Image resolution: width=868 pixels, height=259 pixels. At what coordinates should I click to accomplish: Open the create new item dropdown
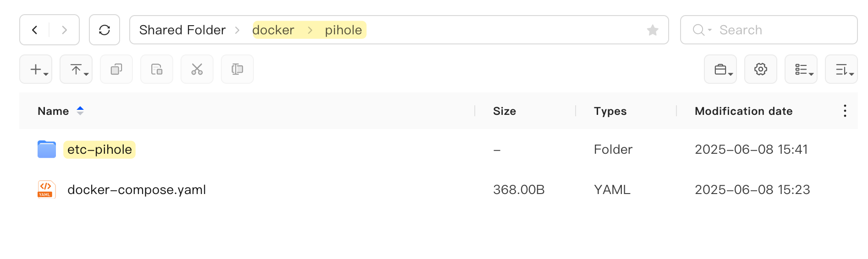(36, 70)
